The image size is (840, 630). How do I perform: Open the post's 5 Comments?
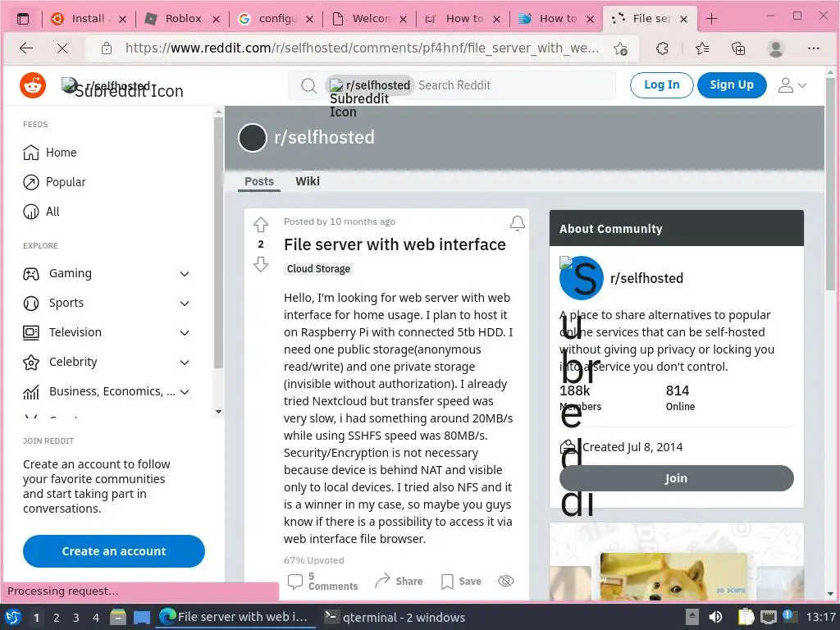click(322, 582)
